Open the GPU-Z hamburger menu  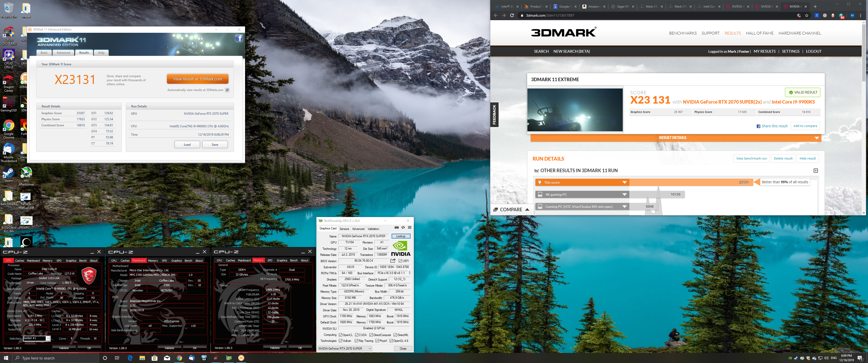pyautogui.click(x=410, y=228)
